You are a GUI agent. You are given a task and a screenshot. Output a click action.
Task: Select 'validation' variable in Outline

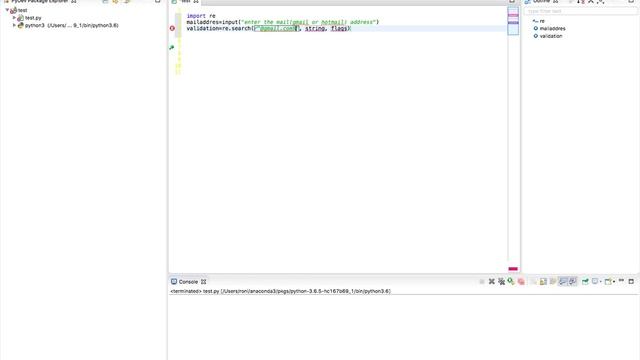(548, 36)
